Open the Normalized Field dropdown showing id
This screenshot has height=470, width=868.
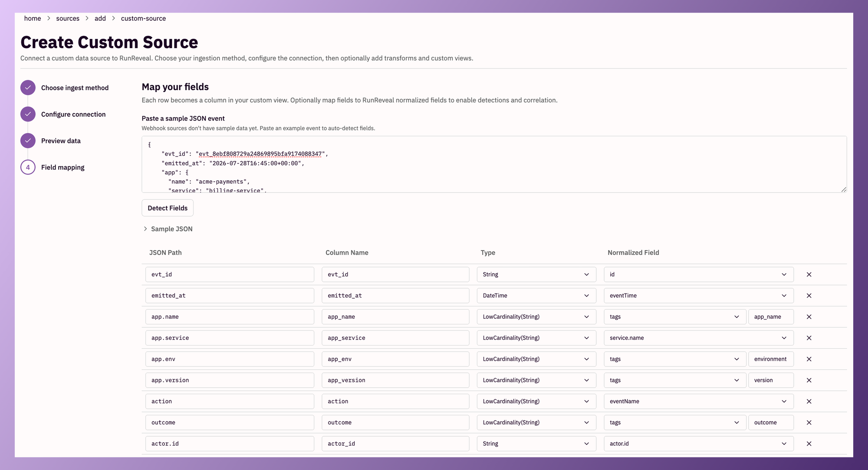pos(699,274)
